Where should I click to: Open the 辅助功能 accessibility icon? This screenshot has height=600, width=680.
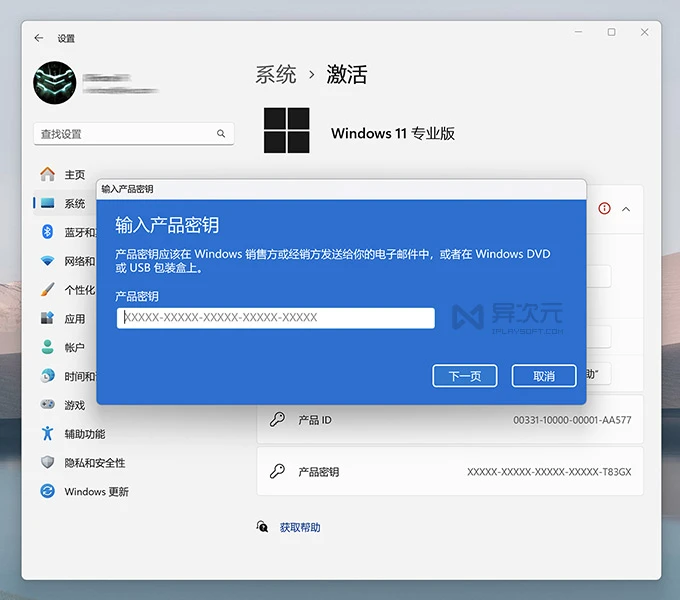click(x=47, y=433)
